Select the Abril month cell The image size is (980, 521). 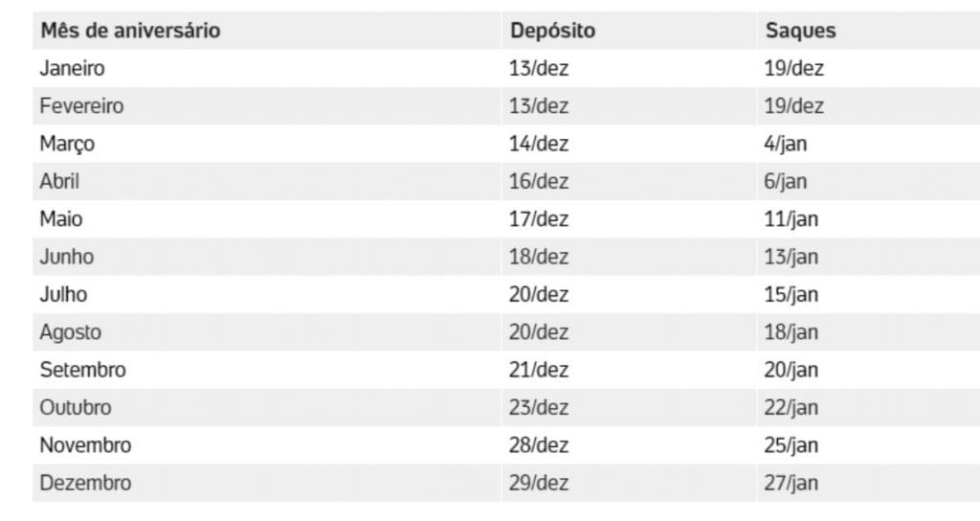(59, 181)
